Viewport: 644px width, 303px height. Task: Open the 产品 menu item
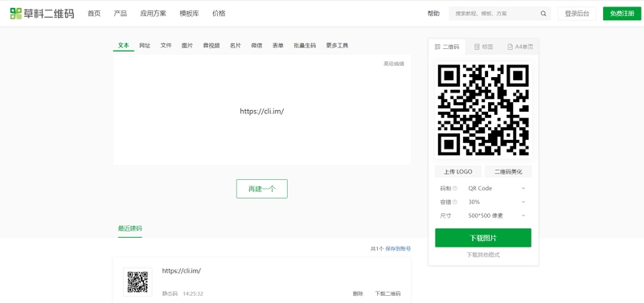[121, 13]
